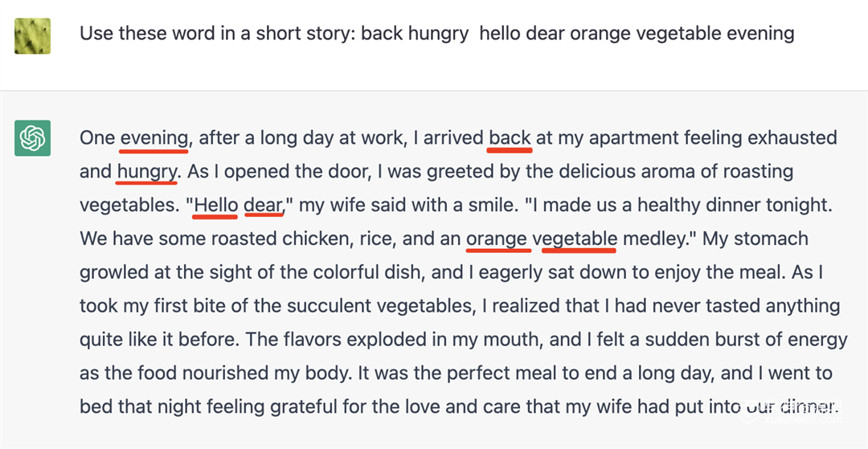Click the underlined word "hungry" in the story

pyautogui.click(x=146, y=171)
